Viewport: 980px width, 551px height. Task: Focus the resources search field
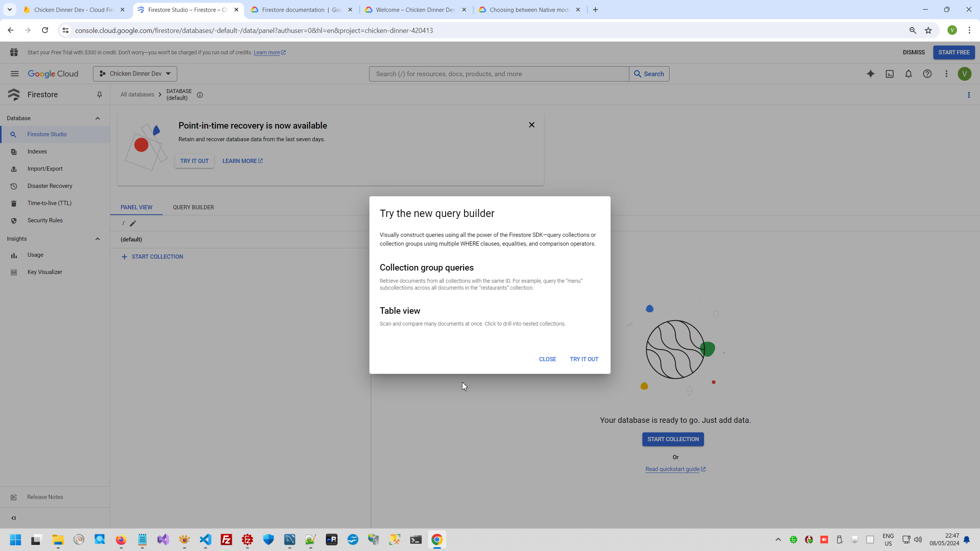pos(499,74)
